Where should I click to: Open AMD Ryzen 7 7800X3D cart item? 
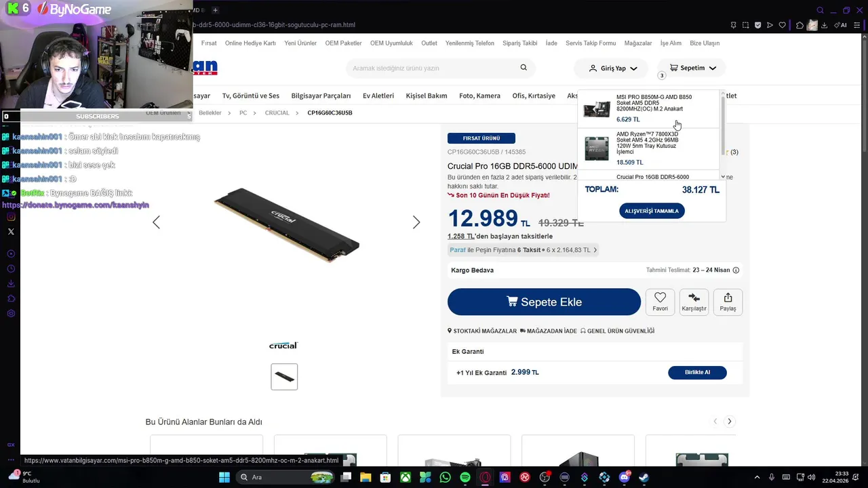[648, 148]
